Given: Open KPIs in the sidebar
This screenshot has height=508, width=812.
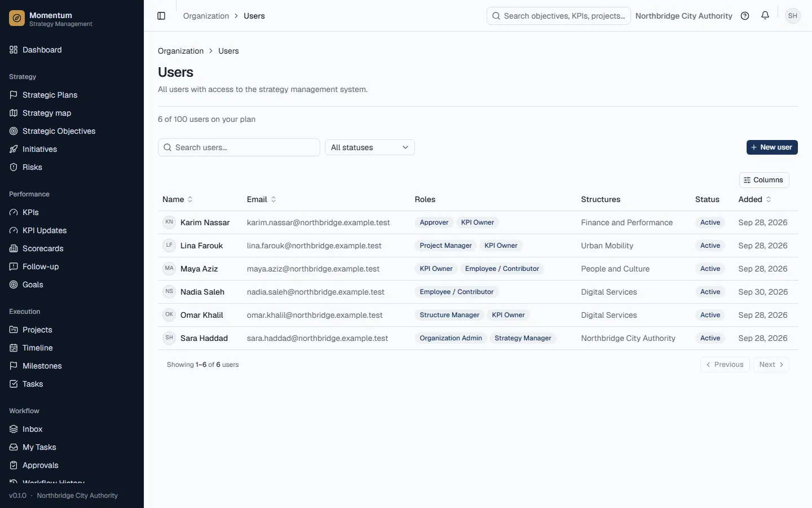Looking at the screenshot, I should (72, 212).
